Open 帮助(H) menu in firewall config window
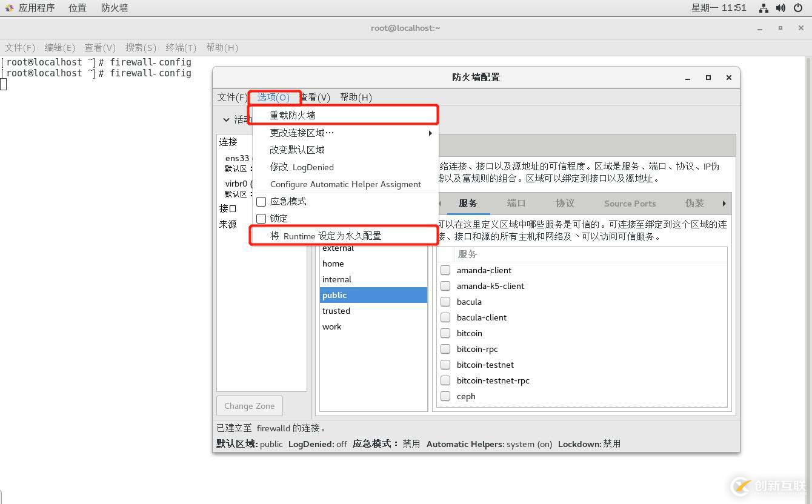Screen dimensions: 812x504 356,97
